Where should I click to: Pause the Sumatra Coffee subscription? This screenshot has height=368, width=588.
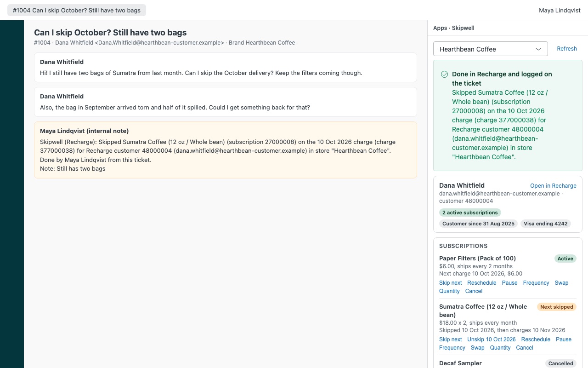click(x=564, y=339)
